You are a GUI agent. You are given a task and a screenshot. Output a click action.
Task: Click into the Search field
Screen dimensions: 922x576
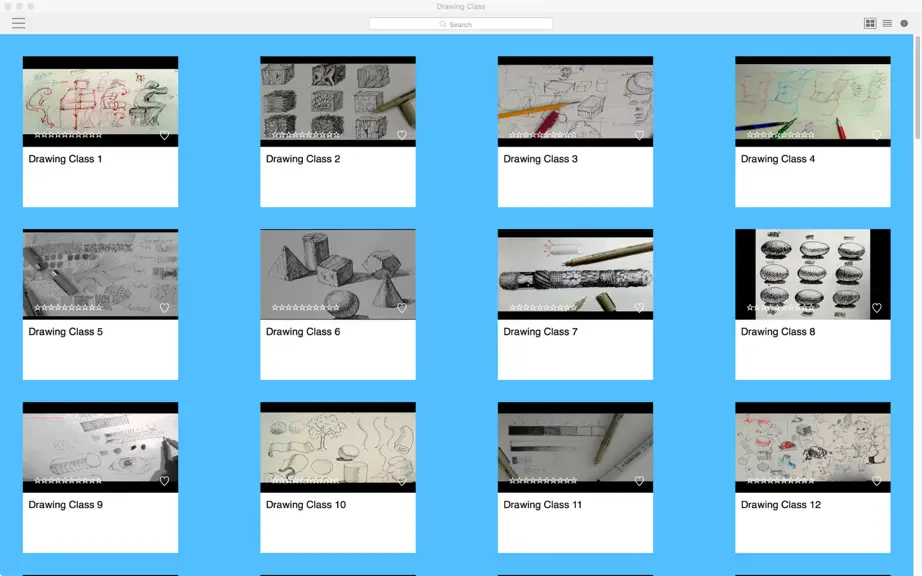click(x=460, y=24)
